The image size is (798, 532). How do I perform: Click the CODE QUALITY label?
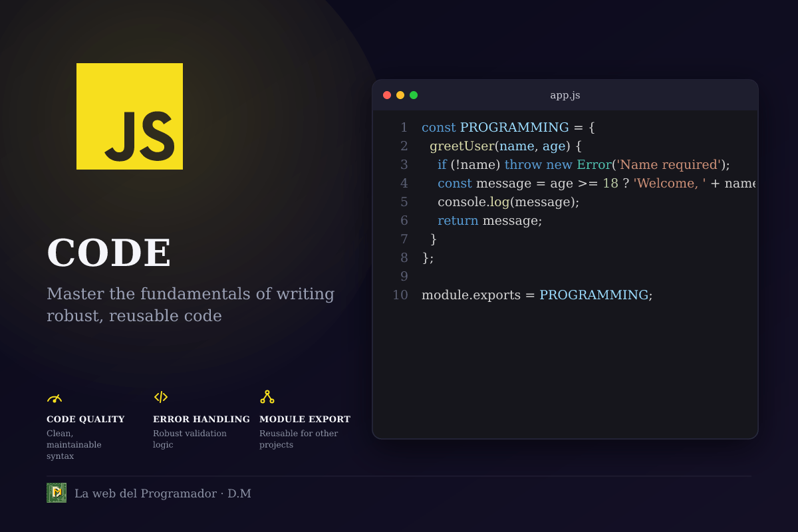[86, 419]
